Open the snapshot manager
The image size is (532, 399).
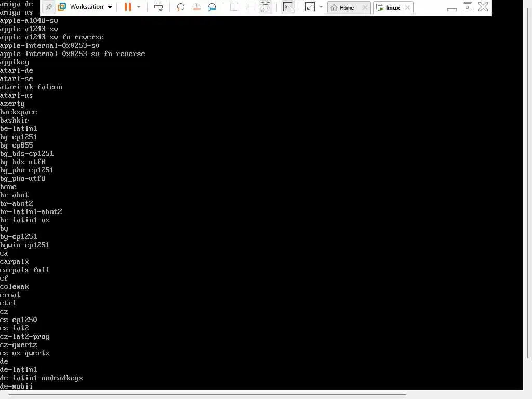tap(212, 7)
